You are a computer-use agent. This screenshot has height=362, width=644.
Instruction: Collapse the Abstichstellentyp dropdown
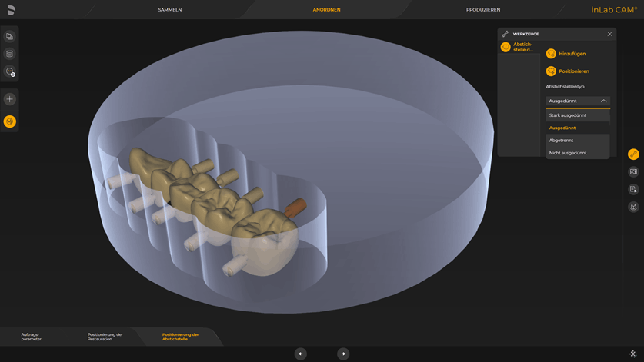(603, 101)
